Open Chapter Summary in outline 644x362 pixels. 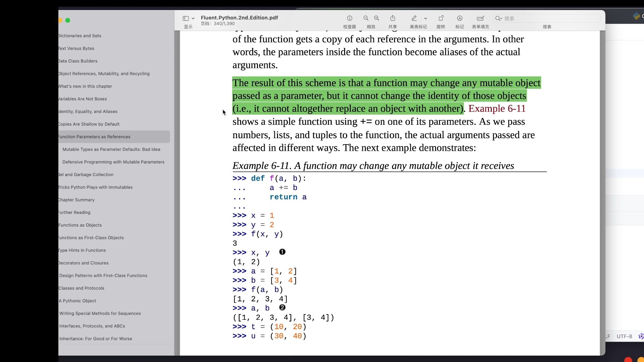(76, 200)
